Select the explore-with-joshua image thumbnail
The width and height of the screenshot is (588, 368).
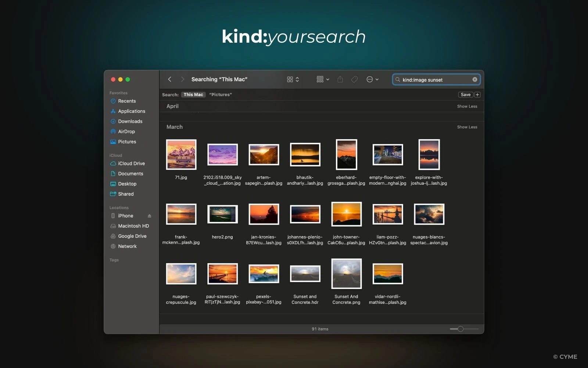tap(429, 155)
